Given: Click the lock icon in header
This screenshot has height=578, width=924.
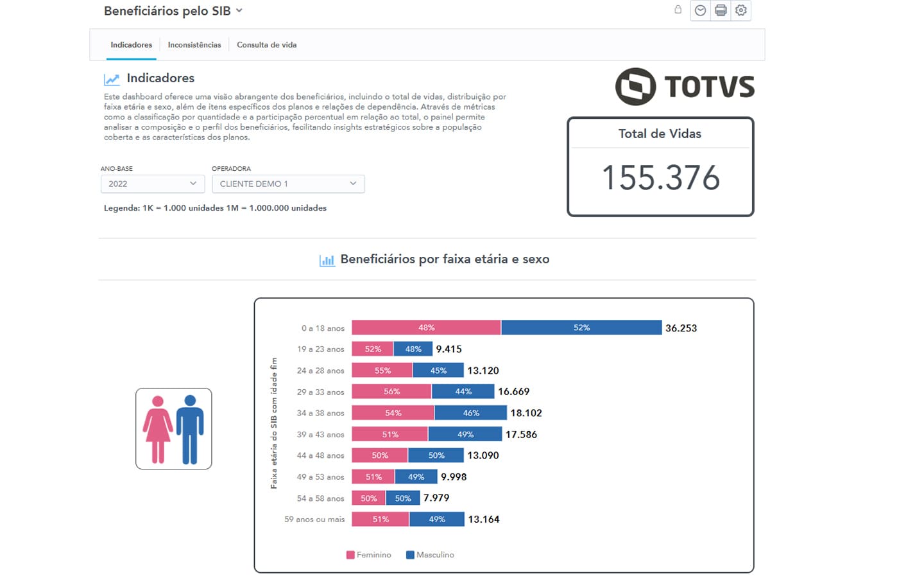Looking at the screenshot, I should click(678, 10).
